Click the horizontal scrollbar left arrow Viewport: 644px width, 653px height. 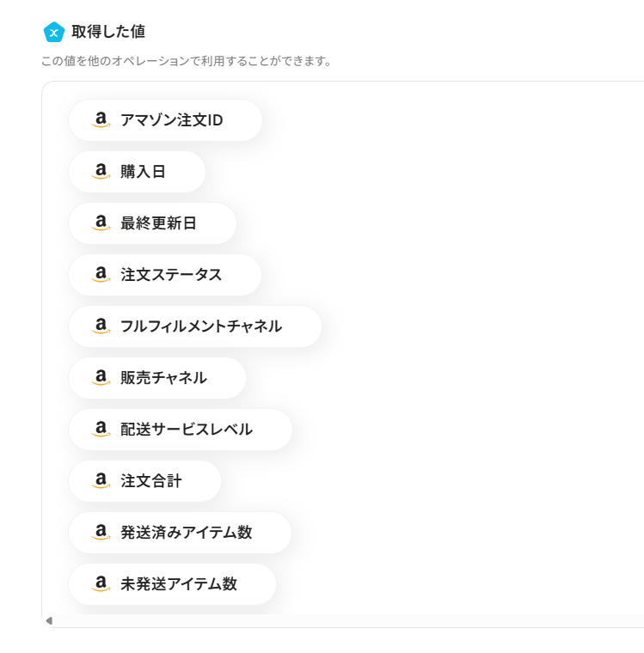pos(49,620)
